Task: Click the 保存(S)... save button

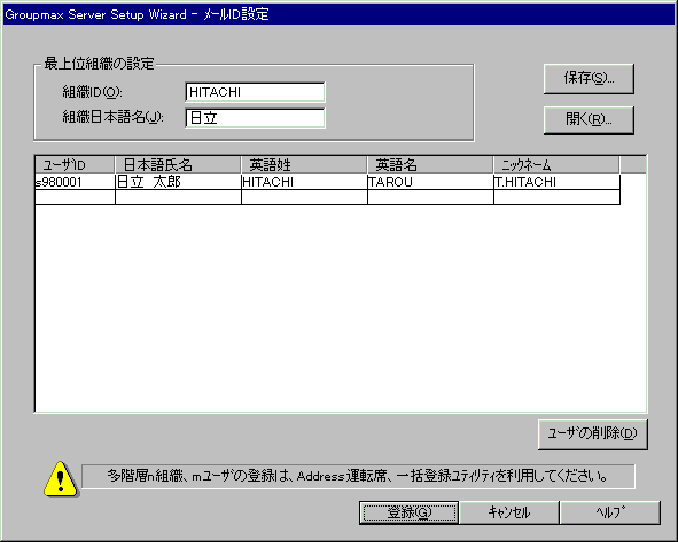Action: [588, 79]
